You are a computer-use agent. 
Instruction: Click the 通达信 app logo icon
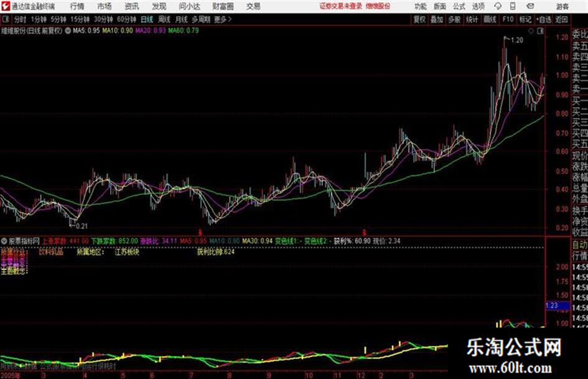tap(6, 6)
